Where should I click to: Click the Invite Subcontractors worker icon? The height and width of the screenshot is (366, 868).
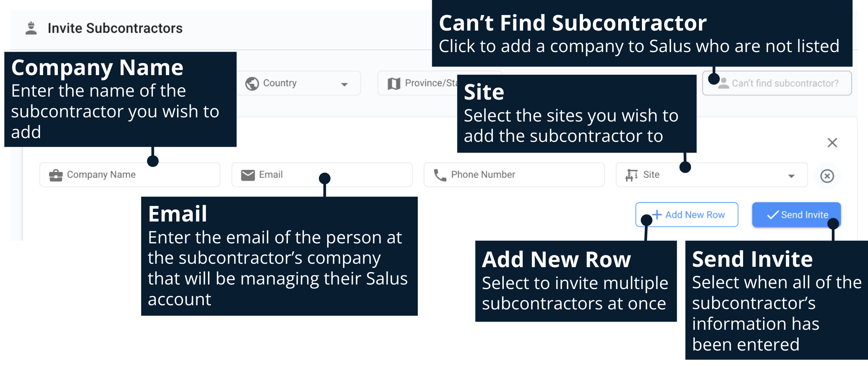[x=31, y=28]
